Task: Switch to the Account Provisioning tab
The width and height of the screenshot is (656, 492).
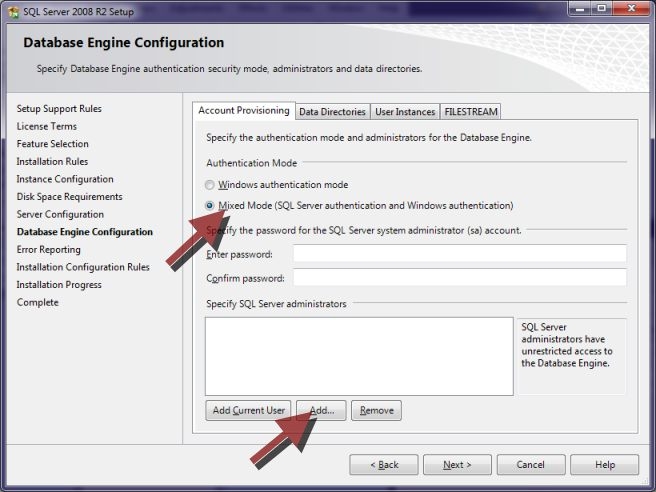Action: pyautogui.click(x=244, y=110)
